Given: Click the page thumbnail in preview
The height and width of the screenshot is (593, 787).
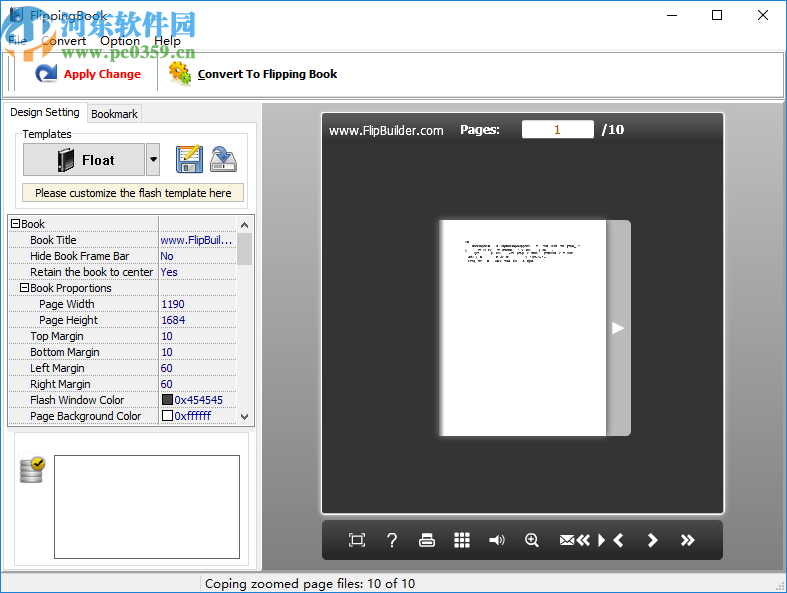Looking at the screenshot, I should (523, 328).
